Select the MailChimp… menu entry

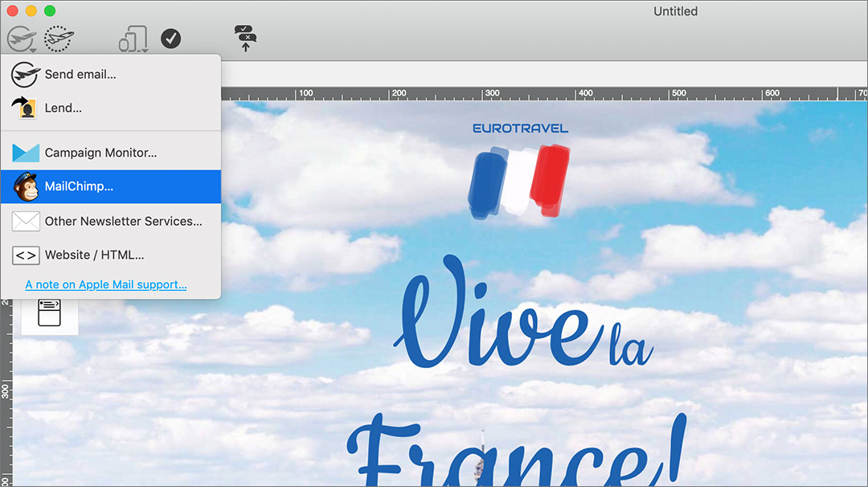click(111, 186)
